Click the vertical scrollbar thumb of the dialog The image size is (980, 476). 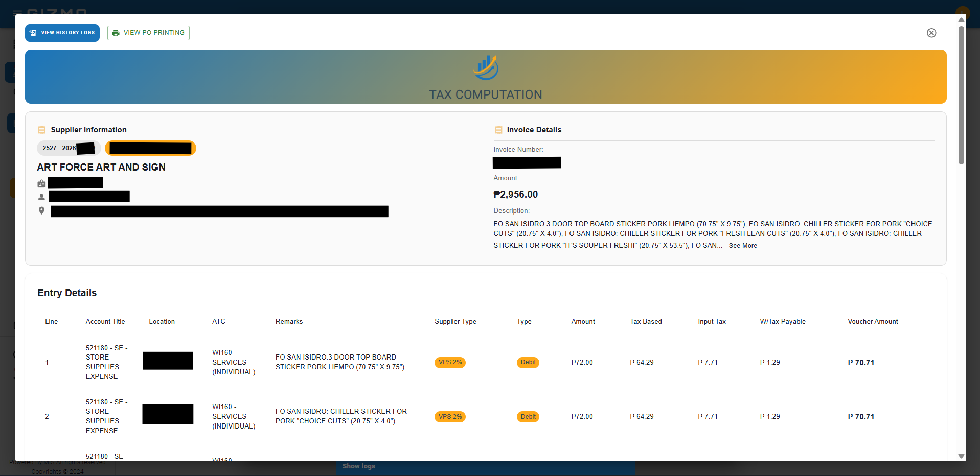961,95
